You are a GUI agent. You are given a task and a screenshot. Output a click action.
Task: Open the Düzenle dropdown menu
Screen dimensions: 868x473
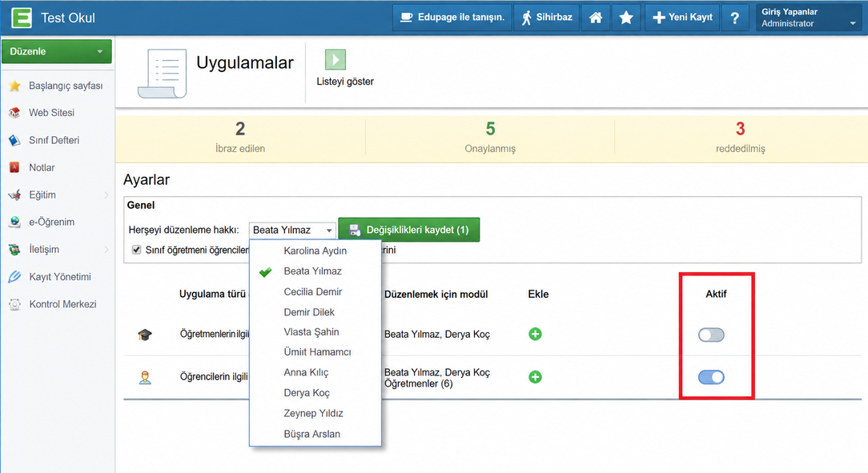point(57,51)
